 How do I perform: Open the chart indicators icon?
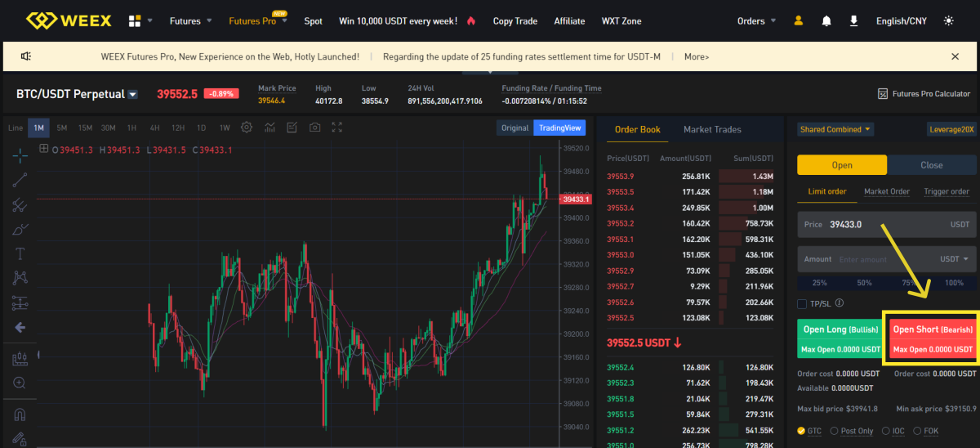pyautogui.click(x=269, y=128)
